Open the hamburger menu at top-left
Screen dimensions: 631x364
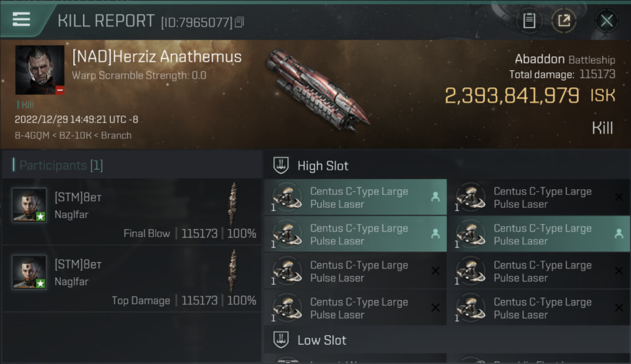(x=21, y=19)
